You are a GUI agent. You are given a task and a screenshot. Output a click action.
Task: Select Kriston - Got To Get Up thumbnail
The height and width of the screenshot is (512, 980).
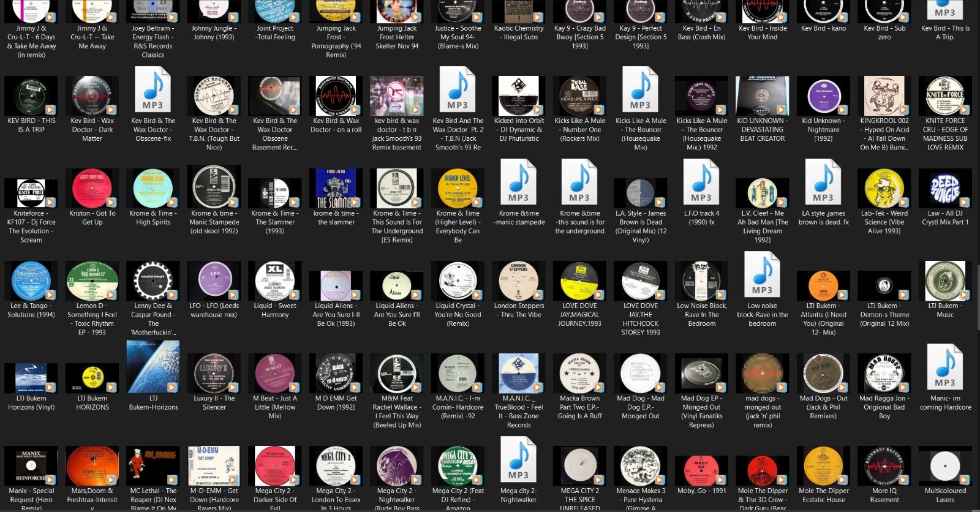tap(92, 189)
